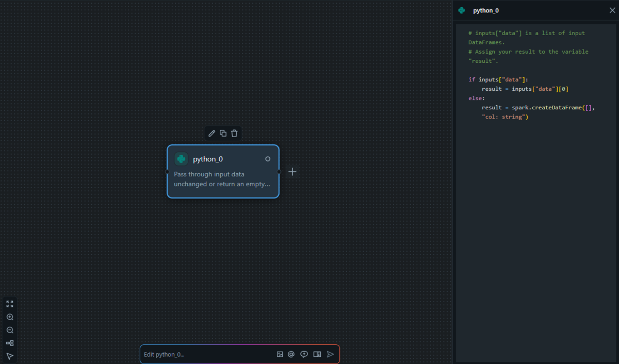Viewport: 619px width, 364px height.
Task: Auto-arrange nodes with the layout icon
Action: 10,343
